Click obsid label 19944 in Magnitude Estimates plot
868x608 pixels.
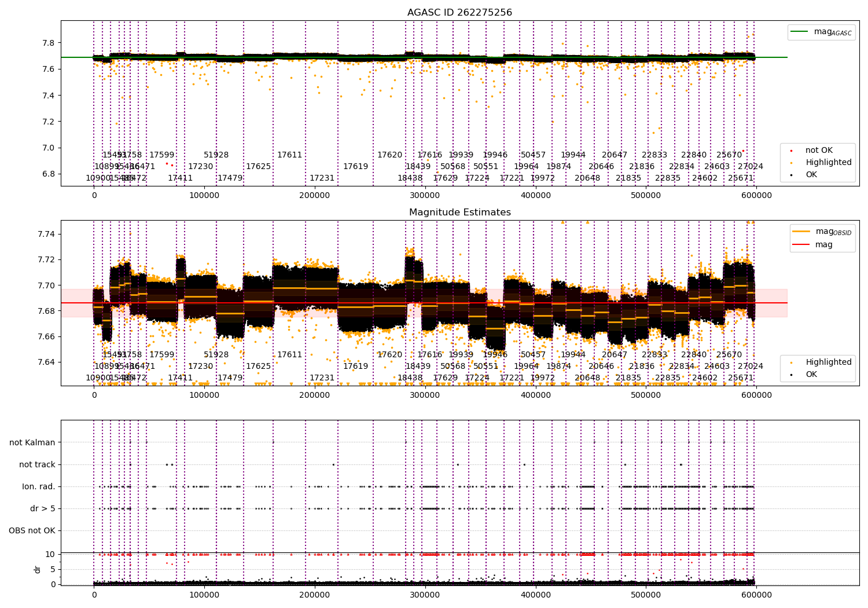click(573, 355)
